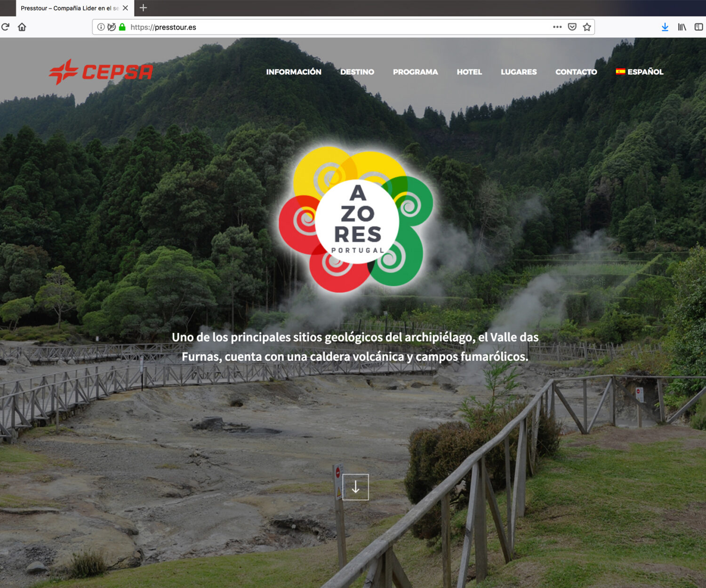The height and width of the screenshot is (588, 706).
Task: Show site information via the info icon
Action: pyautogui.click(x=101, y=27)
